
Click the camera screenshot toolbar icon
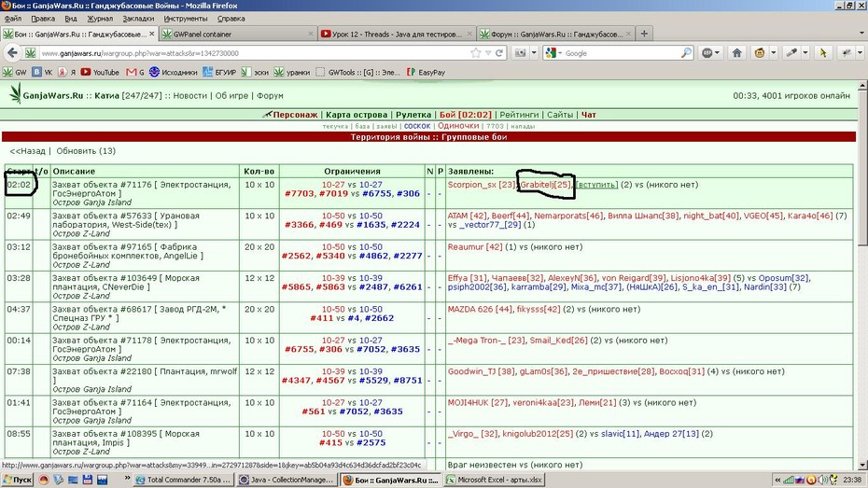pyautogui.click(x=521, y=53)
